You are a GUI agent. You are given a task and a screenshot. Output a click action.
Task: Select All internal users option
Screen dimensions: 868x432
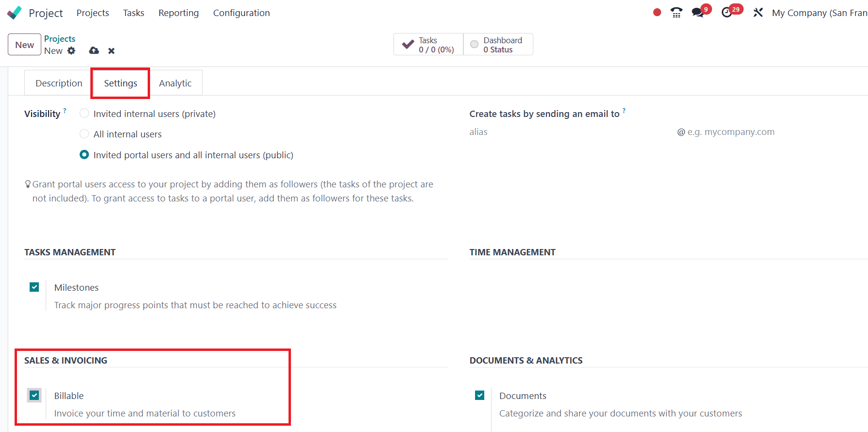pos(84,133)
